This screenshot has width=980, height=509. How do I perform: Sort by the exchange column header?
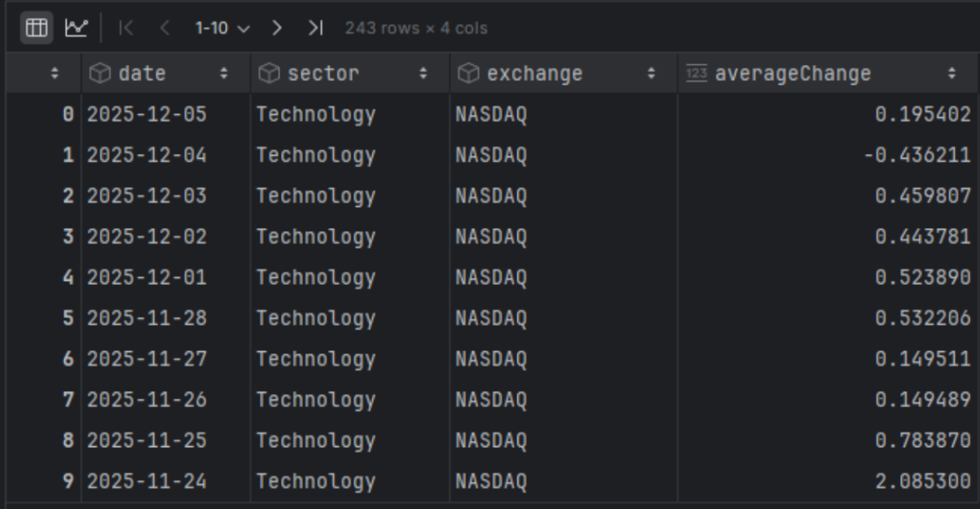click(534, 74)
